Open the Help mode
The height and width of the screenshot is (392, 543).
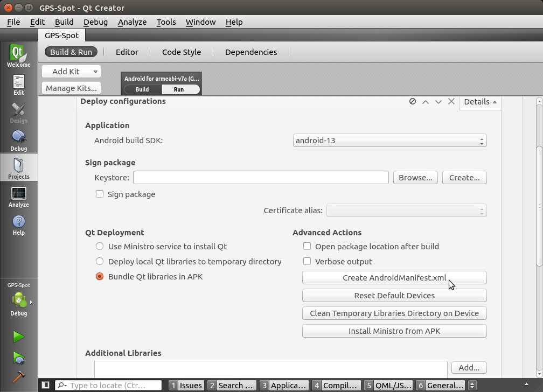[19, 225]
